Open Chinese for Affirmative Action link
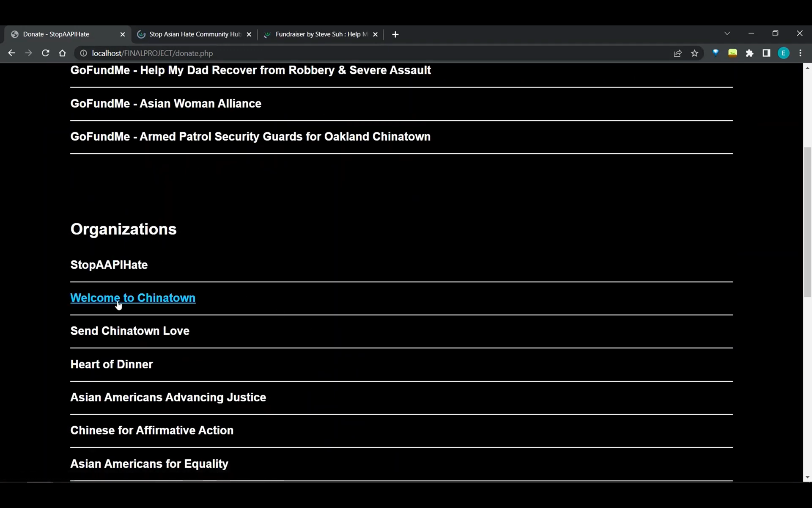The width and height of the screenshot is (812, 508). click(x=152, y=430)
